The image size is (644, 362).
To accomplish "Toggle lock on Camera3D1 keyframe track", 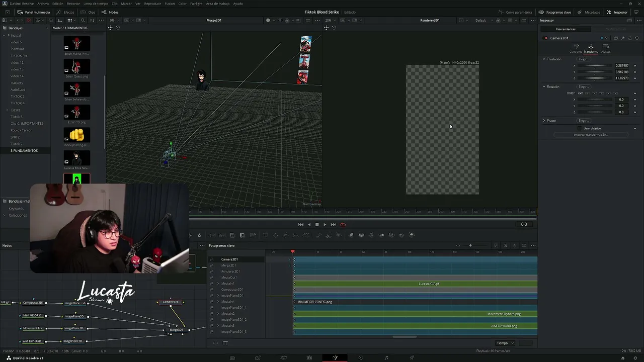I will pos(212,259).
